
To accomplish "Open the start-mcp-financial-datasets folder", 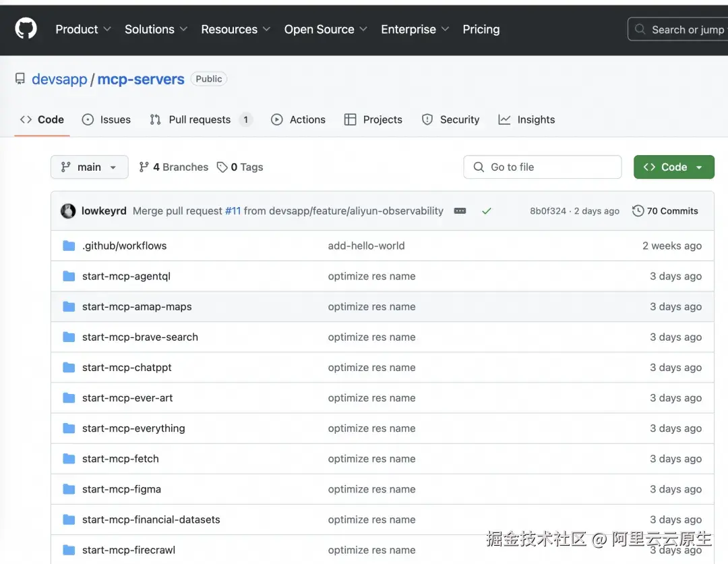I will (152, 519).
